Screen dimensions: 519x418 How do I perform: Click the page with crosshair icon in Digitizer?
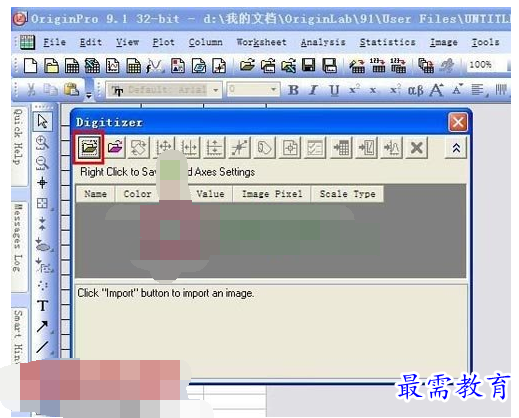pos(290,147)
